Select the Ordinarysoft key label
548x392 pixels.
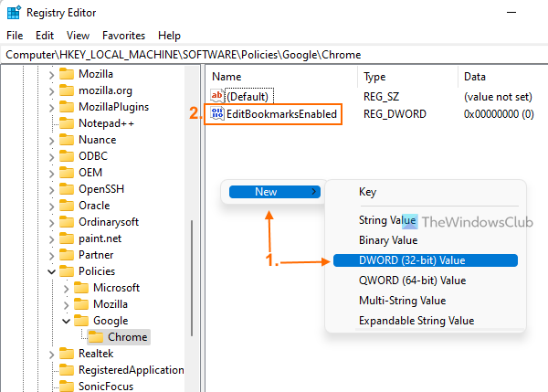coord(109,222)
